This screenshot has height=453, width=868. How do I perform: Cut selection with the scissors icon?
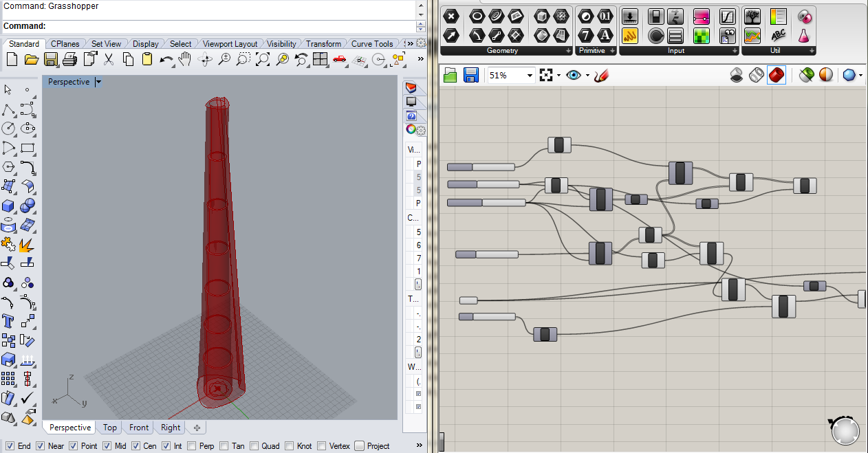109,60
